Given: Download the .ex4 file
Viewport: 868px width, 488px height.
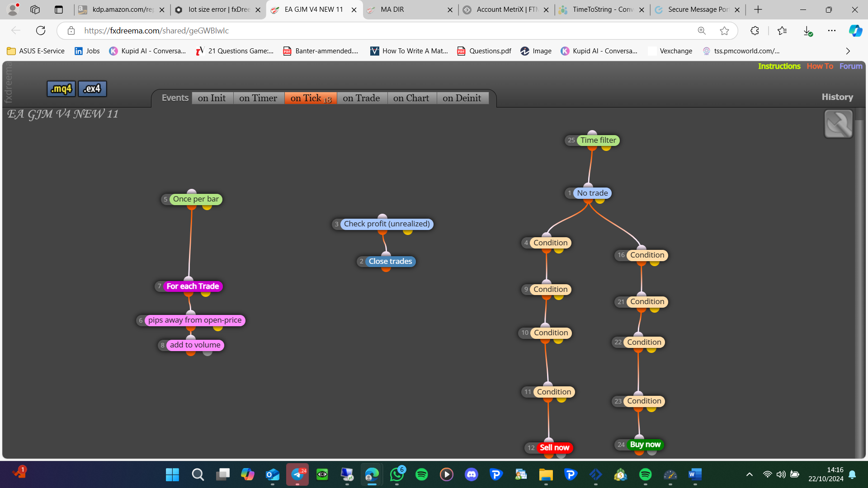Looking at the screenshot, I should click(x=92, y=89).
